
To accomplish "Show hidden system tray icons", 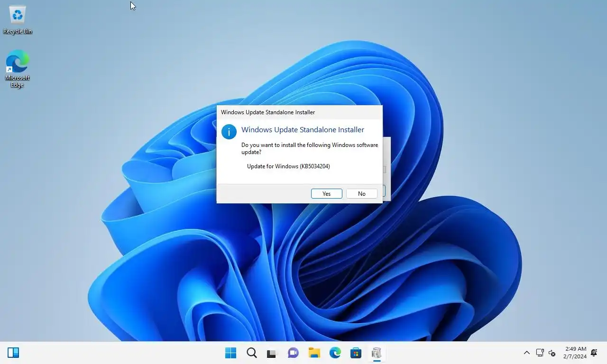I will point(527,353).
